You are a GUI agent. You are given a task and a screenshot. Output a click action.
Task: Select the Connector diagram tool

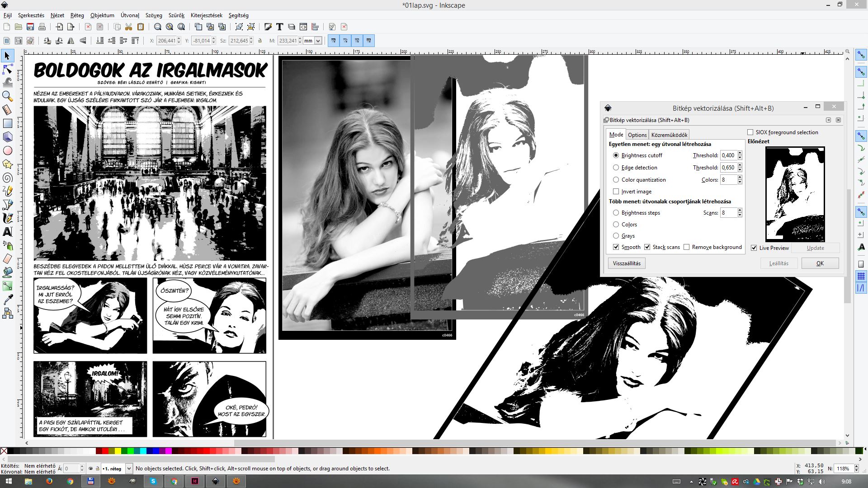coord(7,313)
